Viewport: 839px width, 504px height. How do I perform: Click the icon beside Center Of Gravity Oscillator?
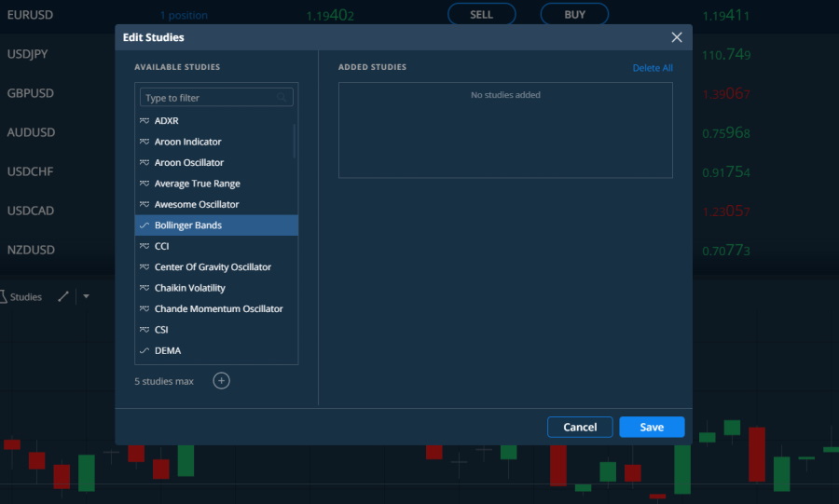[x=144, y=266]
